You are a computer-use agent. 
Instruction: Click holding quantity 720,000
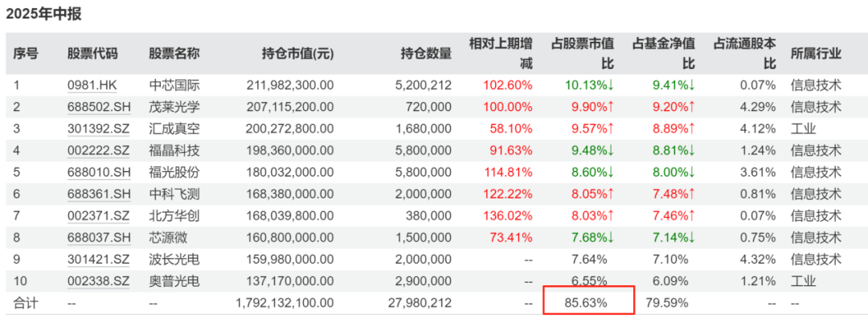pos(428,108)
